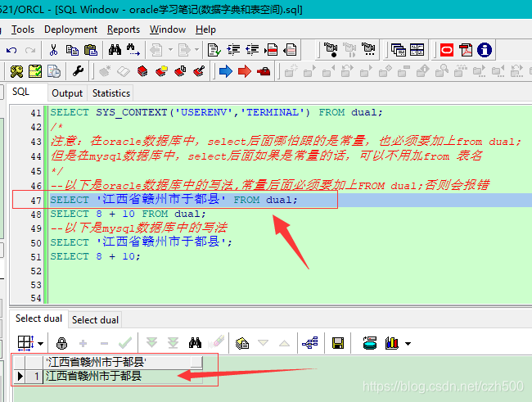Indent the selected lines icon

233,50
